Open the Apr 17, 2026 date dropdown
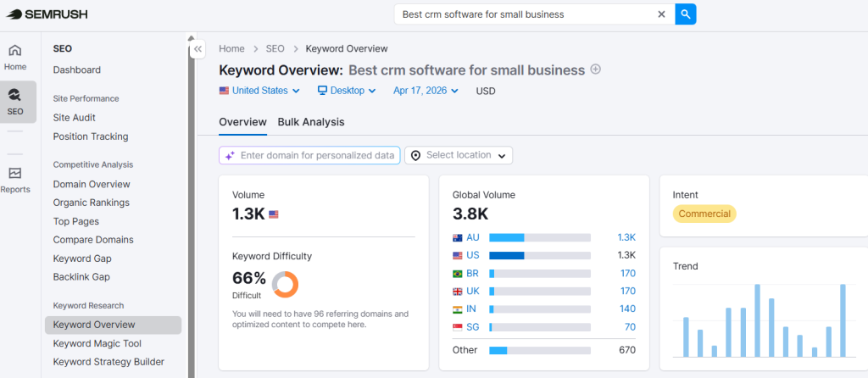 426,91
